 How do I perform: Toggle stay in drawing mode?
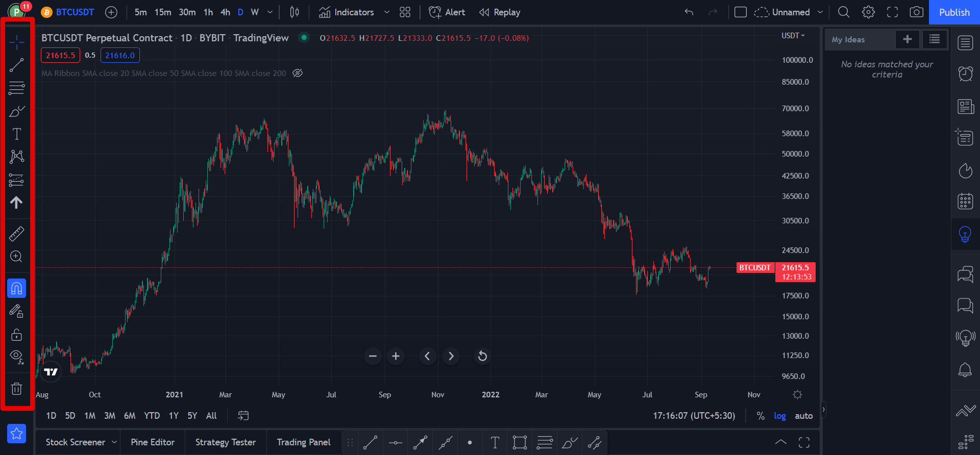click(16, 311)
